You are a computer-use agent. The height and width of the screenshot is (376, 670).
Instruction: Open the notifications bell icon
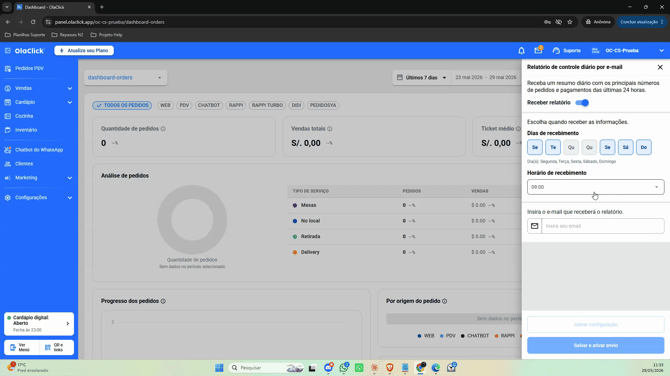521,50
